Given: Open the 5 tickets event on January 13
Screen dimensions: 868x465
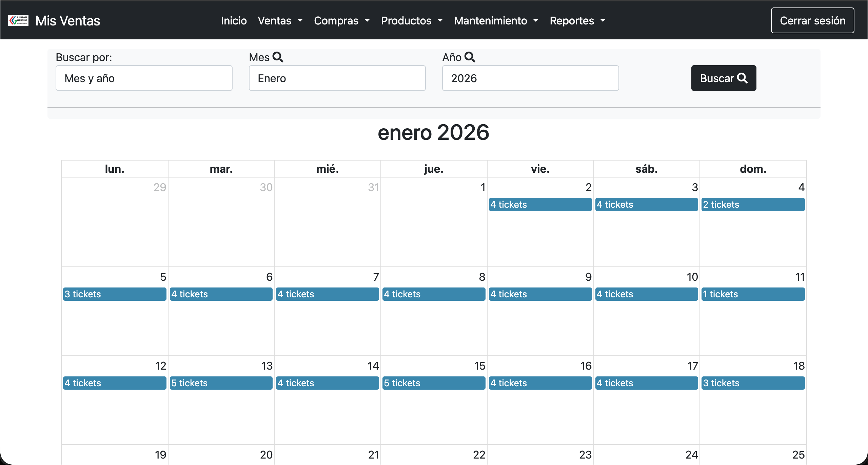Looking at the screenshot, I should pyautogui.click(x=221, y=383).
